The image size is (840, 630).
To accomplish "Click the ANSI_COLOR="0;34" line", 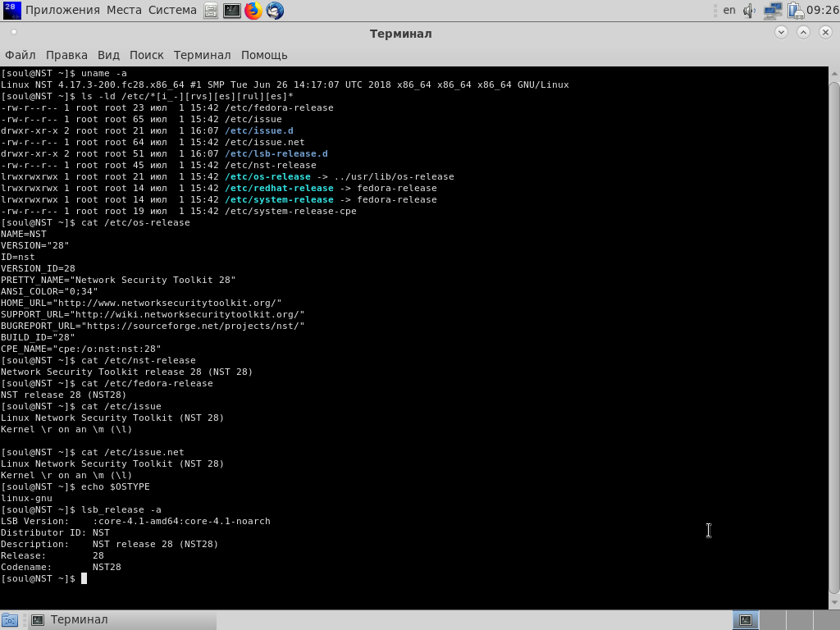I will [x=49, y=291].
